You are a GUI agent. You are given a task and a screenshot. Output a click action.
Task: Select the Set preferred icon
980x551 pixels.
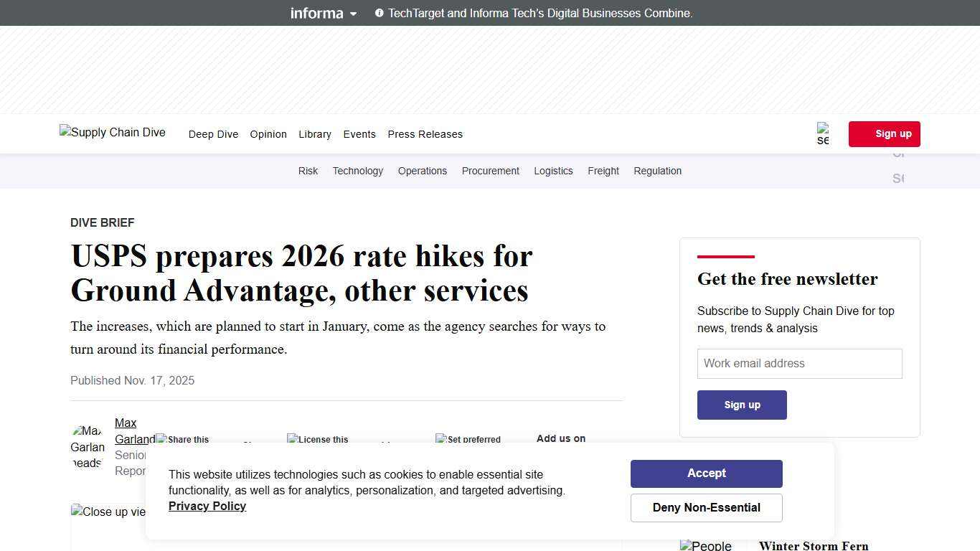(x=440, y=439)
